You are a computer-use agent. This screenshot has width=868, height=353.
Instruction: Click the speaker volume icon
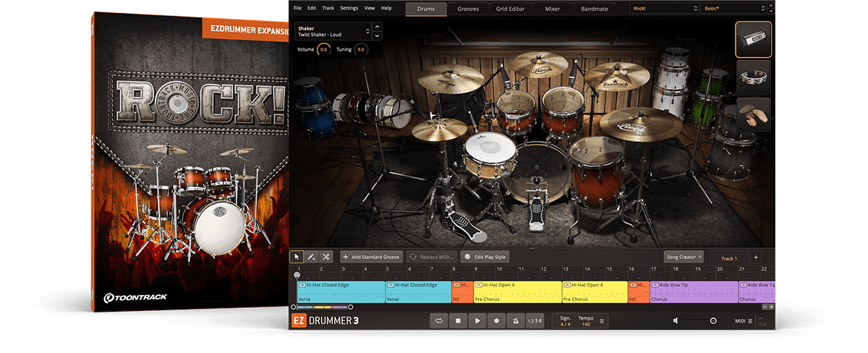676,320
